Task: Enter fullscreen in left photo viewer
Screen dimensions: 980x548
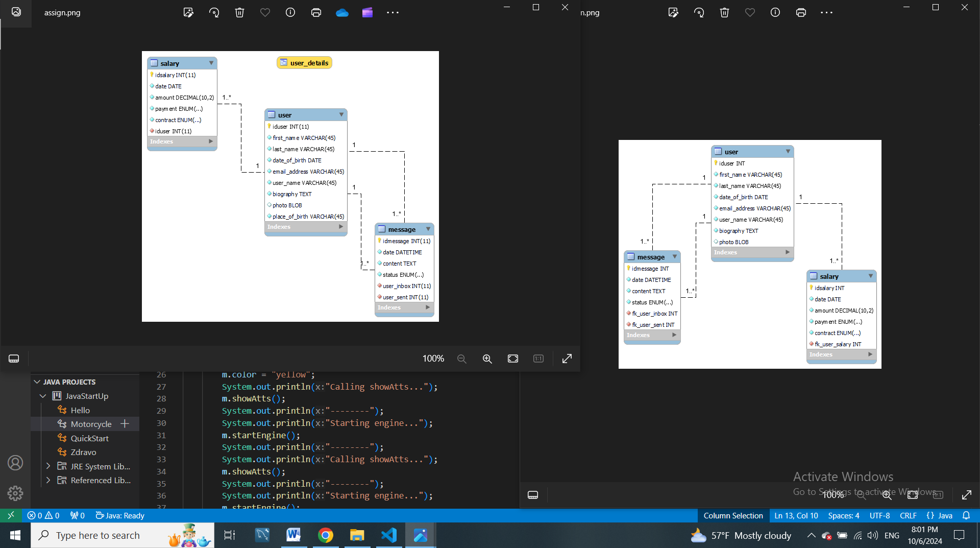Action: [567, 359]
